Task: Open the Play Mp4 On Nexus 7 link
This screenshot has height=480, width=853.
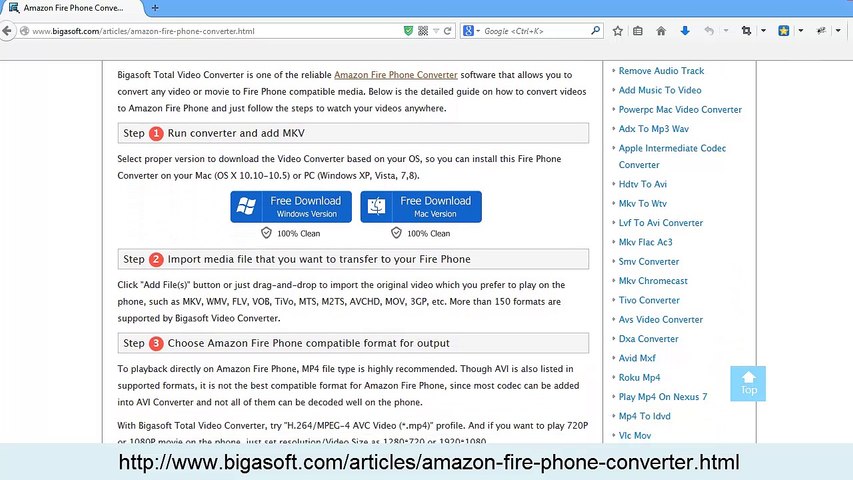Action: pyautogui.click(x=663, y=397)
